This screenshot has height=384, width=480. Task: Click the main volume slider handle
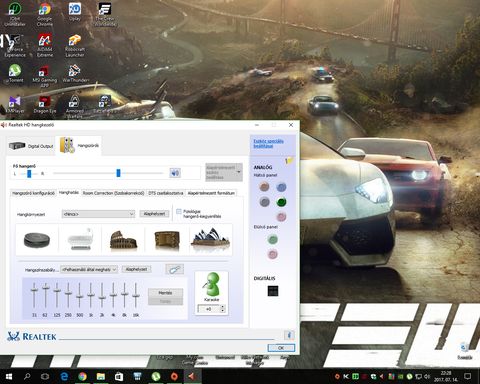coord(118,173)
